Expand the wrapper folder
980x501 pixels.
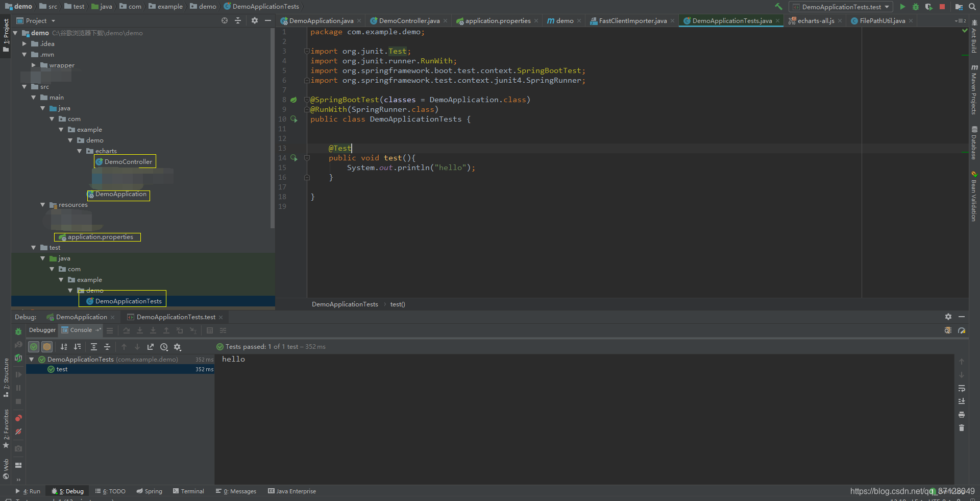coord(33,65)
